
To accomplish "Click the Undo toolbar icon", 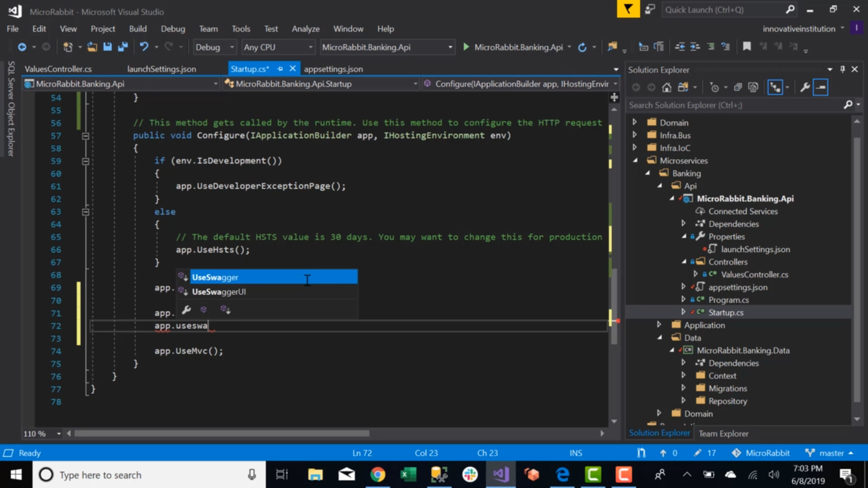I will click(x=144, y=47).
